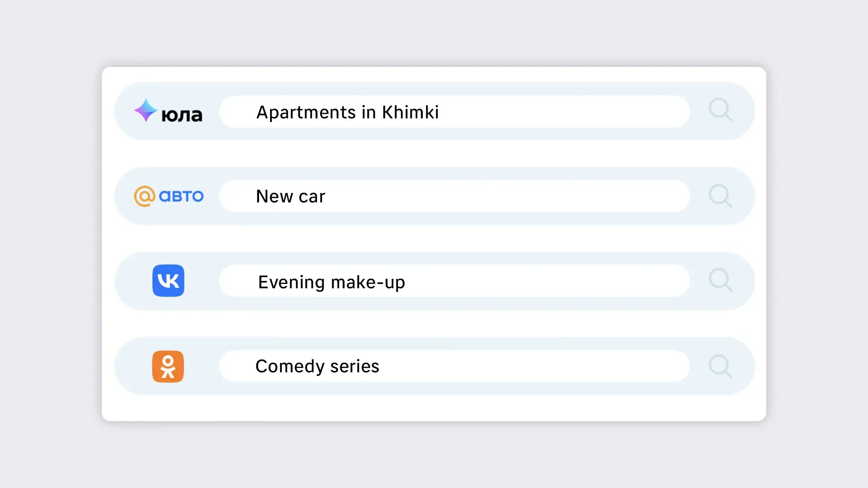Click the 'юла' wordmark text
The image size is (868, 488).
coord(182,115)
